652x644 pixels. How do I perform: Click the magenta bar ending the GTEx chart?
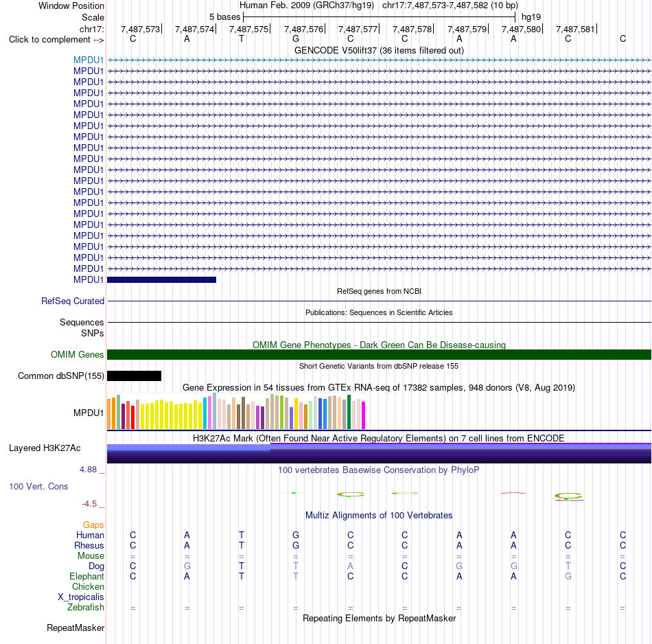click(x=364, y=415)
